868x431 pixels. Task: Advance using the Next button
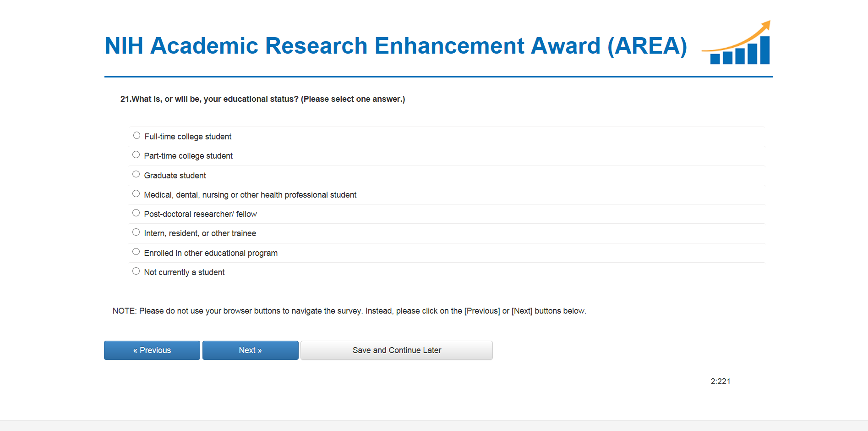pos(250,350)
